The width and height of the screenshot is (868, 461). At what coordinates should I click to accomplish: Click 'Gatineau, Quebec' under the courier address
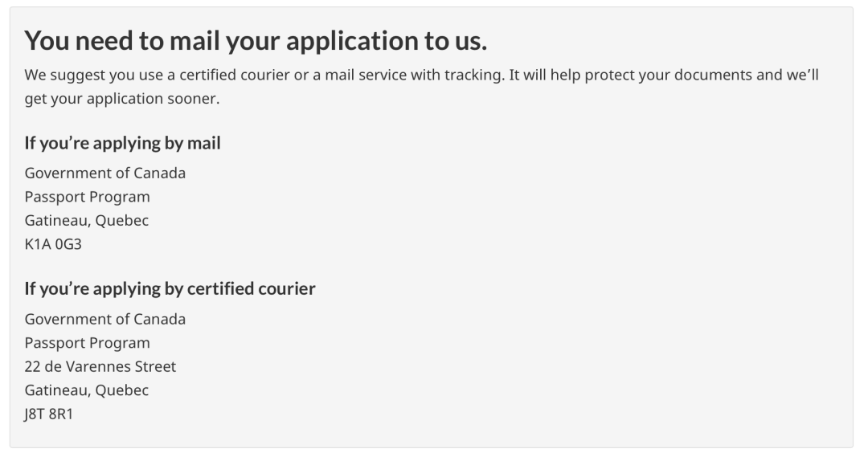[86, 390]
